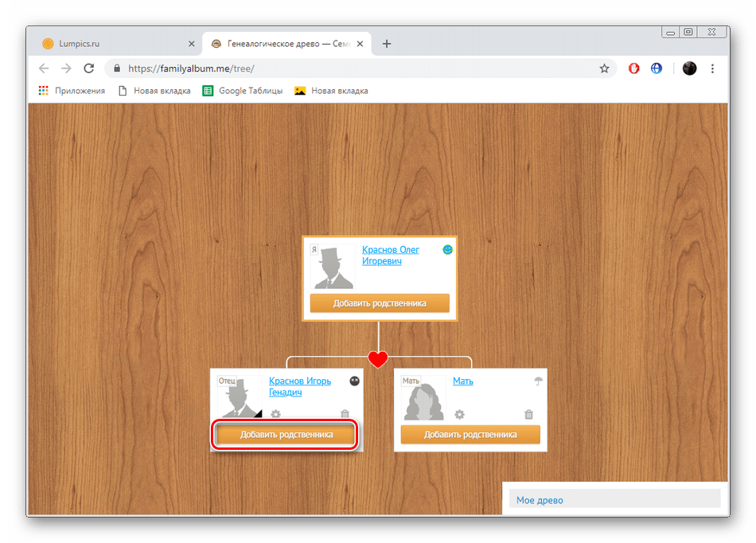The width and height of the screenshot is (756, 543).
Task: Open settings gear on the mother's card
Action: [x=459, y=414]
